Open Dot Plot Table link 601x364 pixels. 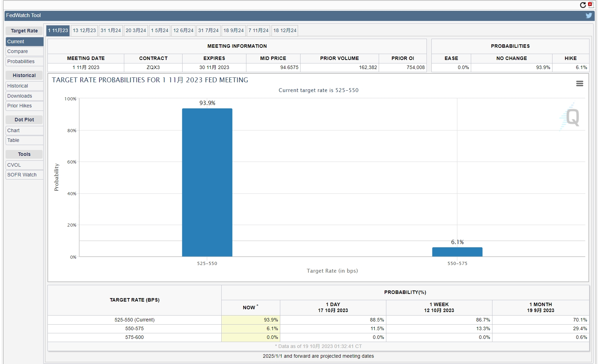tap(24, 140)
